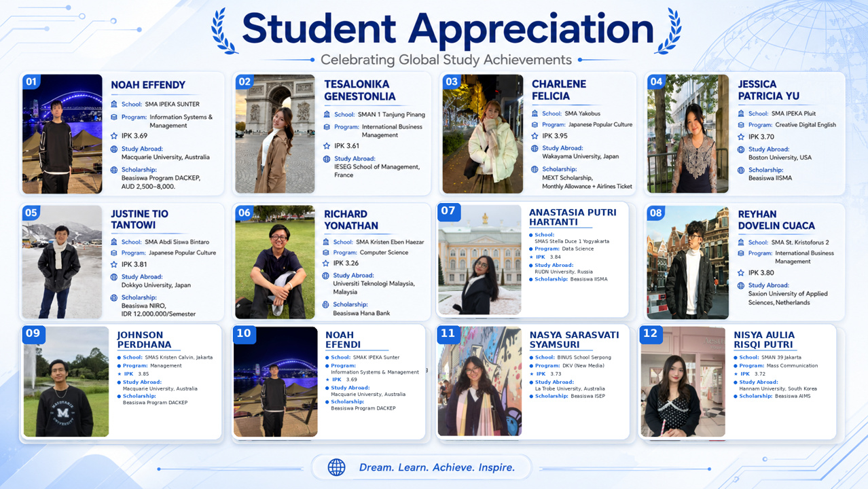Click the name TESALONIKA GENESTONLIA

[360, 90]
